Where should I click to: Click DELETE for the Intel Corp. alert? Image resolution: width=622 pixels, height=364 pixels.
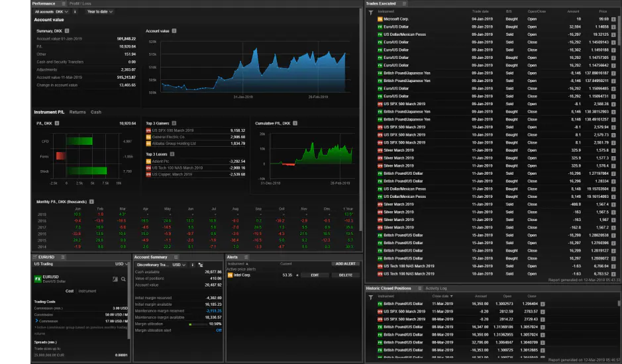(x=345, y=275)
